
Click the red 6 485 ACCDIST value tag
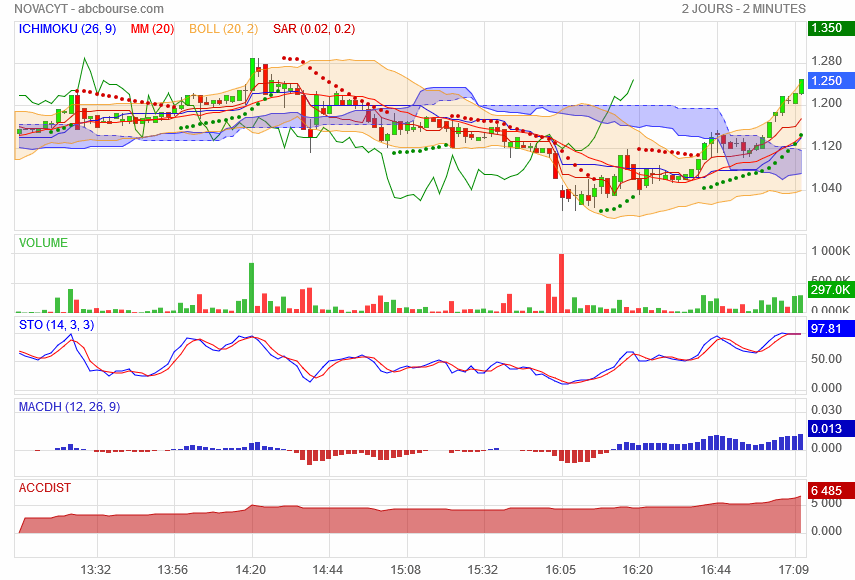click(x=831, y=491)
